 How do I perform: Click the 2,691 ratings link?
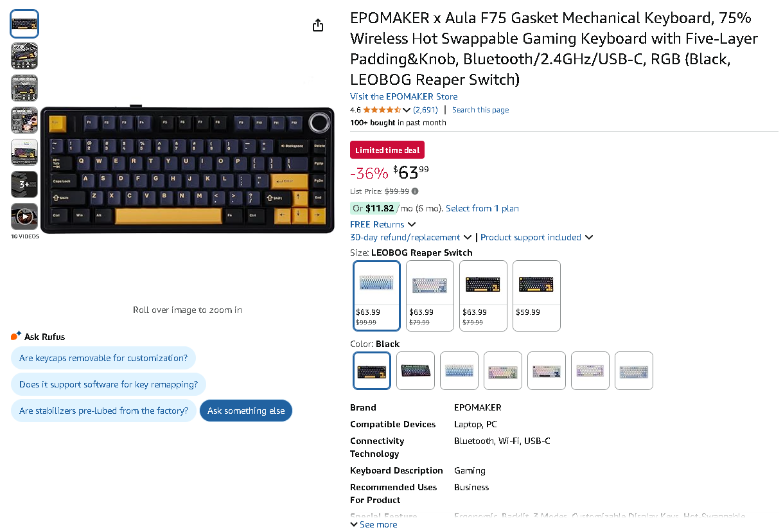pyautogui.click(x=425, y=109)
